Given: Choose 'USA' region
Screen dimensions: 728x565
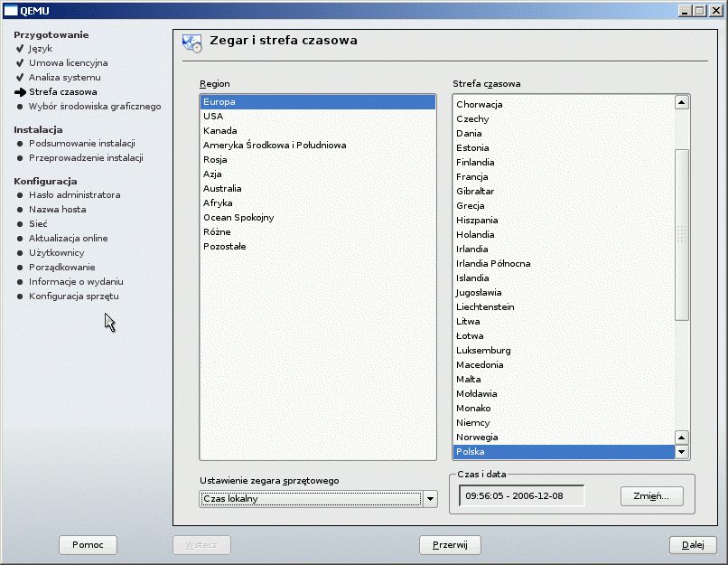Looking at the screenshot, I should pos(213,117).
